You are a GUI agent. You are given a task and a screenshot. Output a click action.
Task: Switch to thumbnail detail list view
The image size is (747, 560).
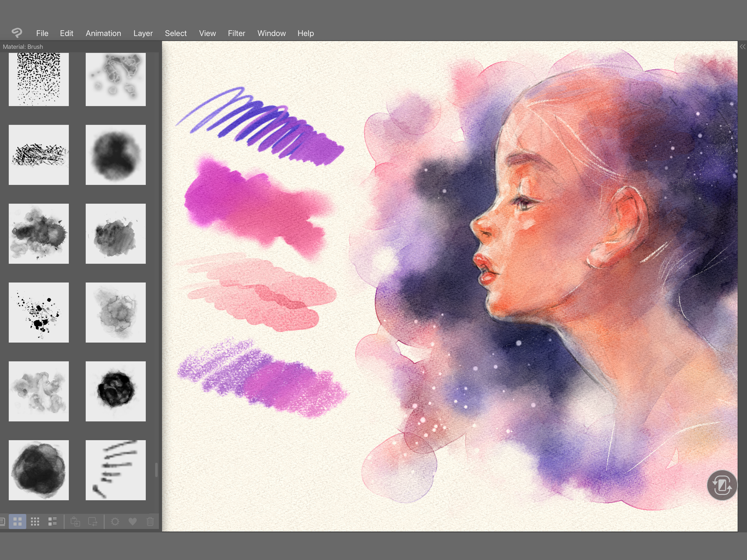click(x=53, y=521)
